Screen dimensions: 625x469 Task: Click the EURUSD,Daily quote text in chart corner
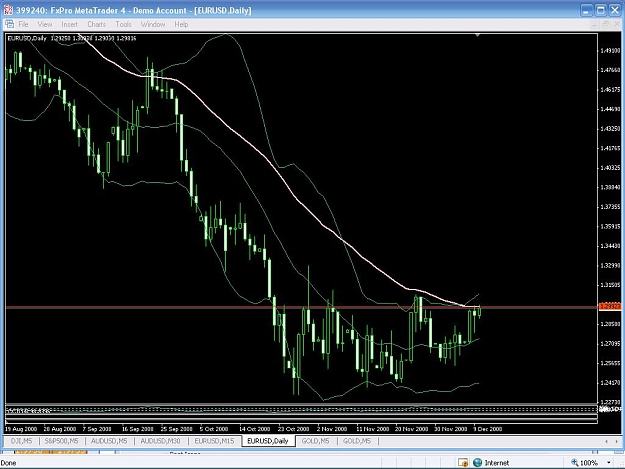[72, 38]
